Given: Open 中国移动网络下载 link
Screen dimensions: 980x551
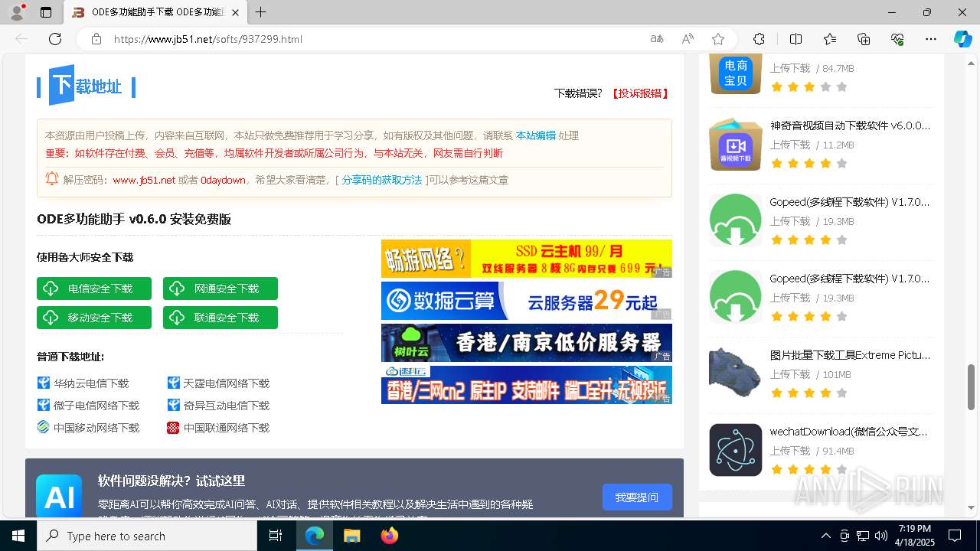Looking at the screenshot, I should tap(96, 428).
